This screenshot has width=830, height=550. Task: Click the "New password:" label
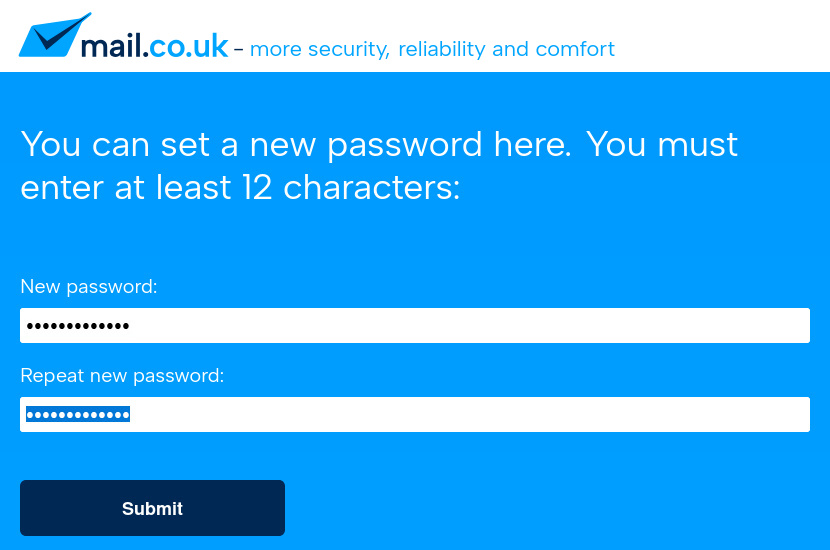89,287
